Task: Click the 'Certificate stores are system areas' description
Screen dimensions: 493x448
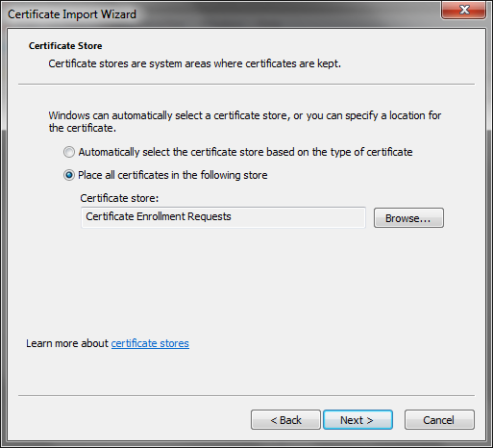Action: click(x=194, y=63)
